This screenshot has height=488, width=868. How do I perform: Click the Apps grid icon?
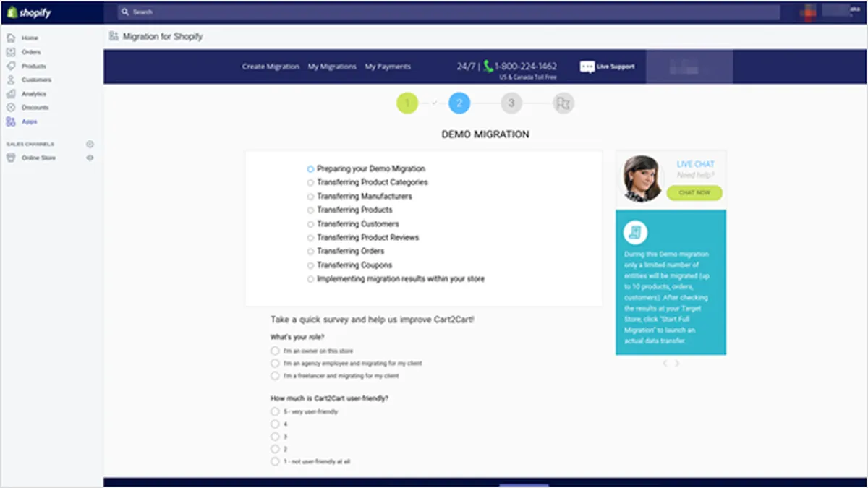pyautogui.click(x=10, y=121)
